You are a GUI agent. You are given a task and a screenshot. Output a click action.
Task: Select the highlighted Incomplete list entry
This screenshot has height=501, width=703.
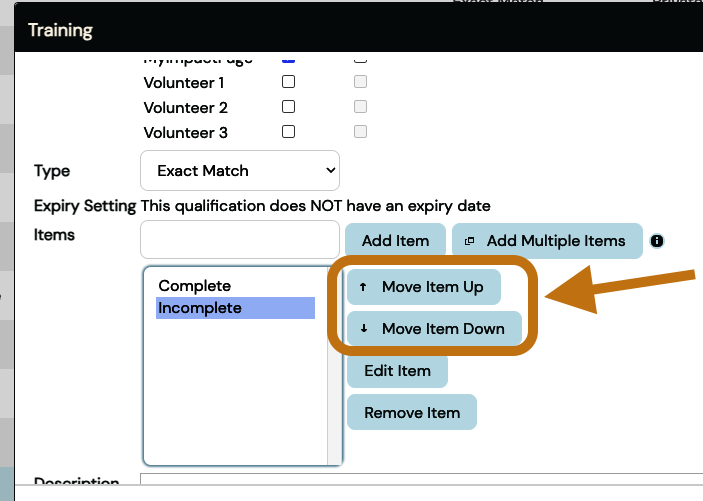point(200,308)
